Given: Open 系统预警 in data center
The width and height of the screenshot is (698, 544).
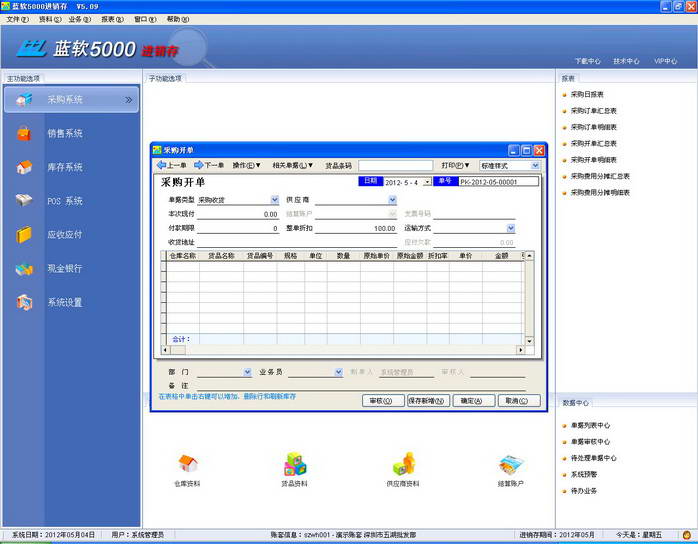Looking at the screenshot, I should coord(584,475).
